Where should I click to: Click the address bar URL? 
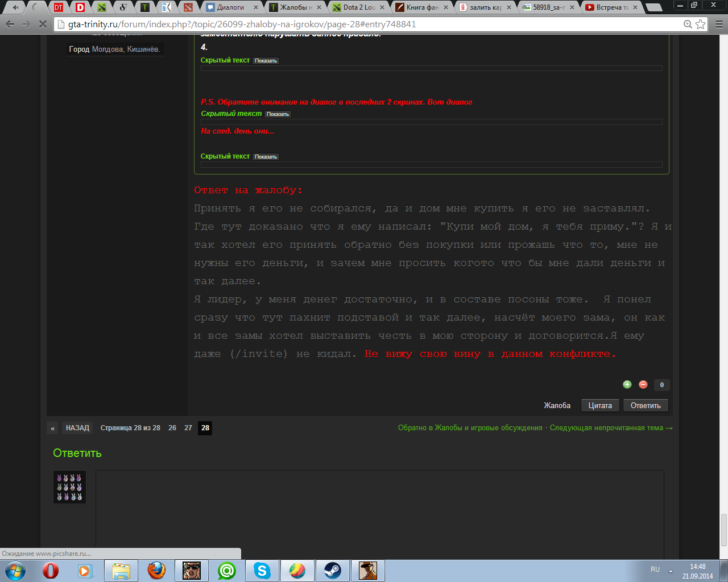[x=242, y=24]
